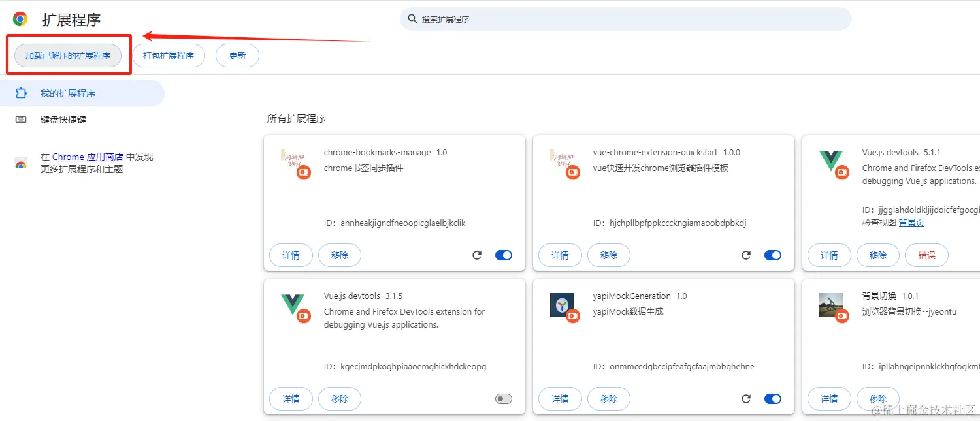This screenshot has height=421, width=980.
Task: Click the Chrome logo icon beside 扩展程序
Action: 20,19
